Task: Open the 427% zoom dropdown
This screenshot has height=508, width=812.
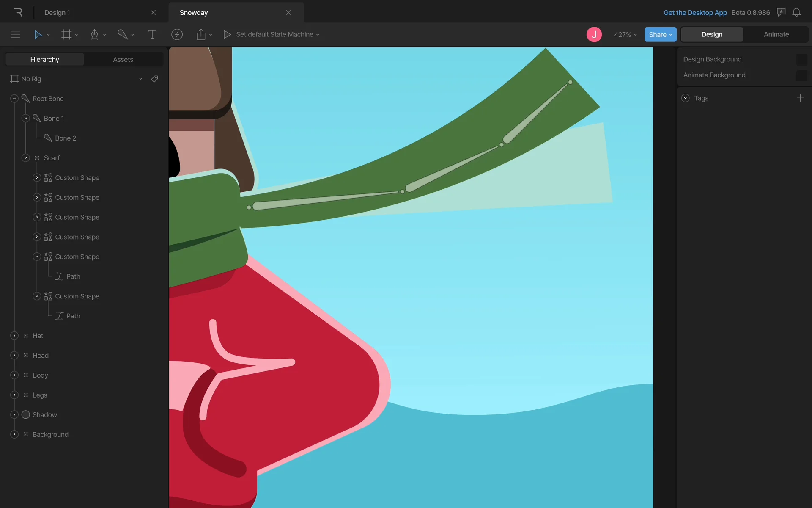Action: tap(625, 34)
